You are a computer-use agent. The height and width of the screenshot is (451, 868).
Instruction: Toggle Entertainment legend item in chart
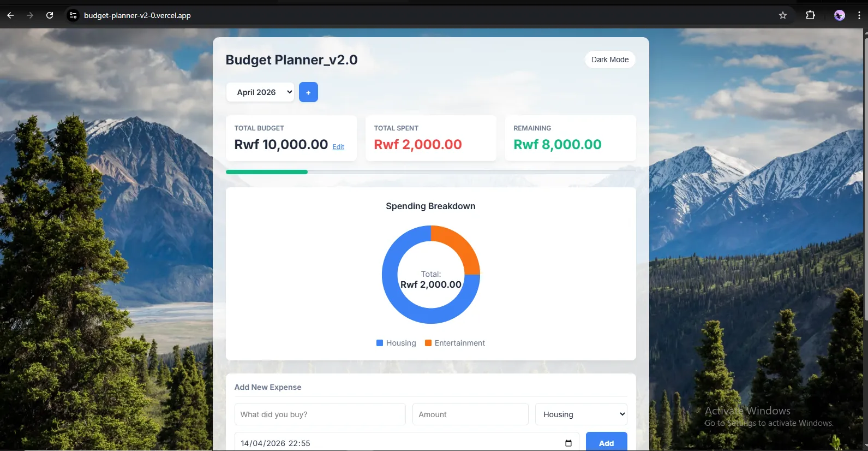pyautogui.click(x=455, y=343)
